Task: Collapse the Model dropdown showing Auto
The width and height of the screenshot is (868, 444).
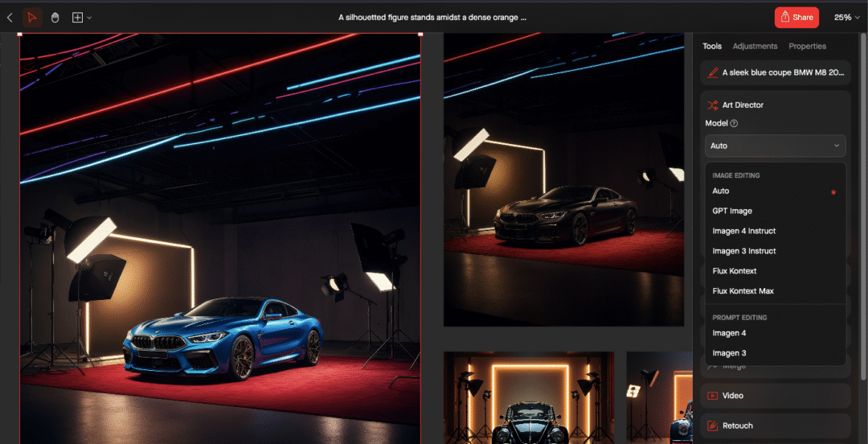Action: [775, 146]
